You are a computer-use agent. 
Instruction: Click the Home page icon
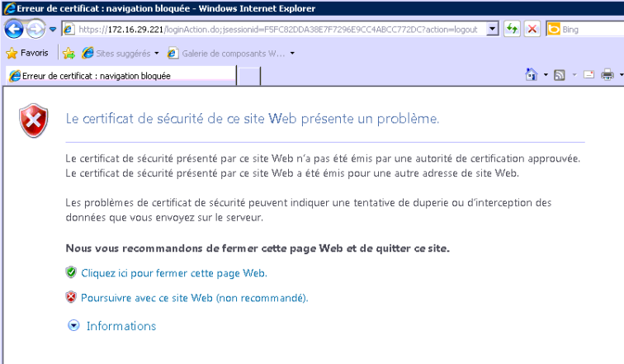532,75
